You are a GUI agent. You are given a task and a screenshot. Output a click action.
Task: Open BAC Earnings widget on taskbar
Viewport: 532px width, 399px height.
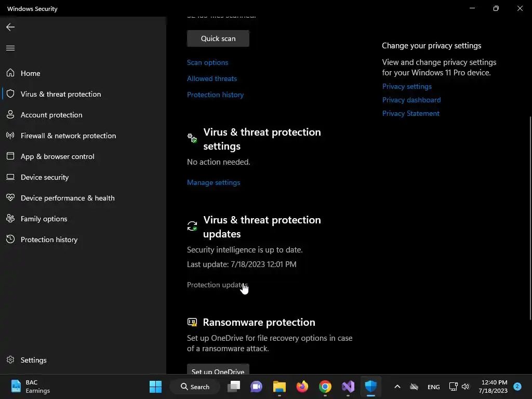(31, 387)
